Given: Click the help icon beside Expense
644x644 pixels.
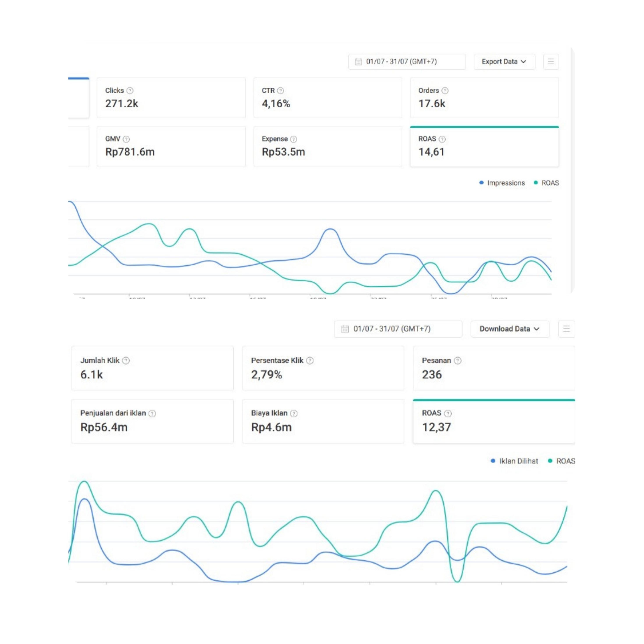Looking at the screenshot, I should pyautogui.click(x=294, y=139).
